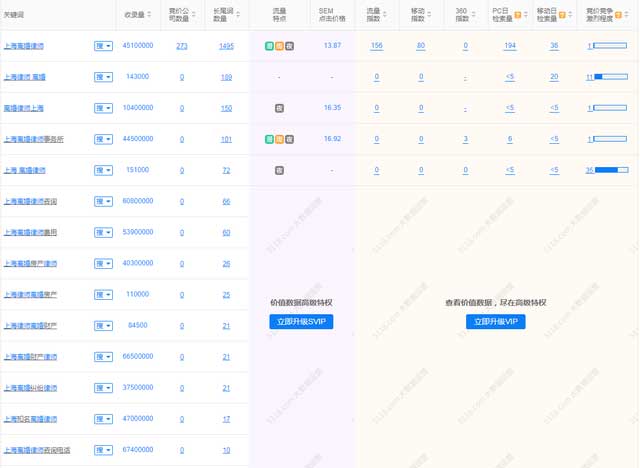Screen dimensions: 640x468
Task: Click the 立即升级VIP button
Action: coord(495,322)
